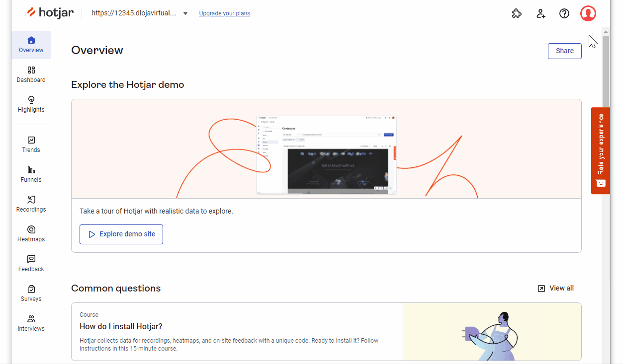Viewport: 623px width, 364px height.
Task: Click the invite team member icon
Action: (540, 13)
